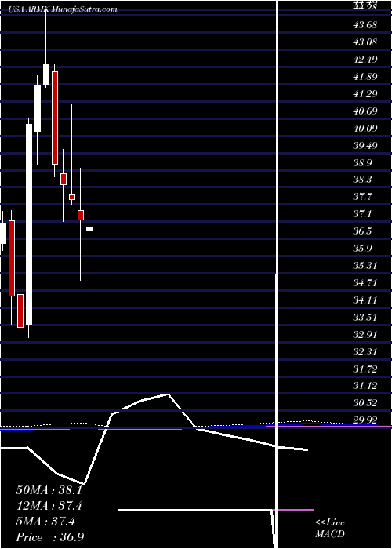
Task: Click the 33.51 price axis label
Action: pyautogui.click(x=365, y=317)
